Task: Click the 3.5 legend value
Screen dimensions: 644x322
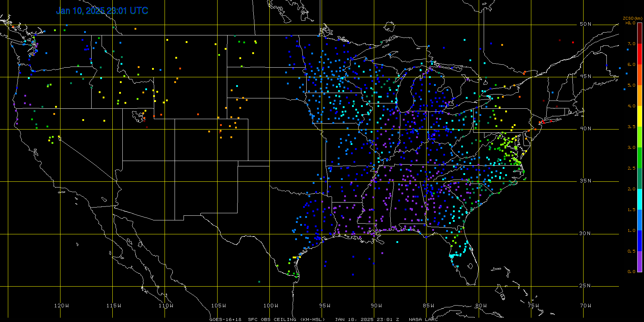Action: pyautogui.click(x=631, y=127)
